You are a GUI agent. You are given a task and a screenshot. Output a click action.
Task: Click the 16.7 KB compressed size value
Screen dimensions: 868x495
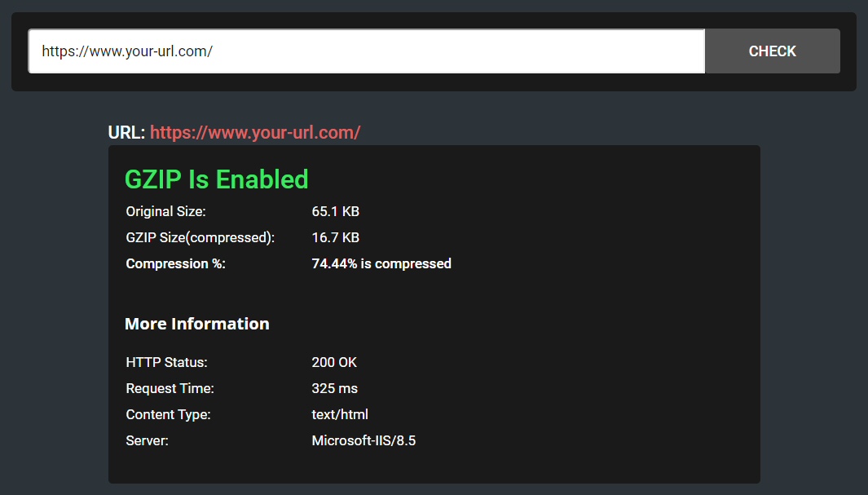pyautogui.click(x=335, y=238)
